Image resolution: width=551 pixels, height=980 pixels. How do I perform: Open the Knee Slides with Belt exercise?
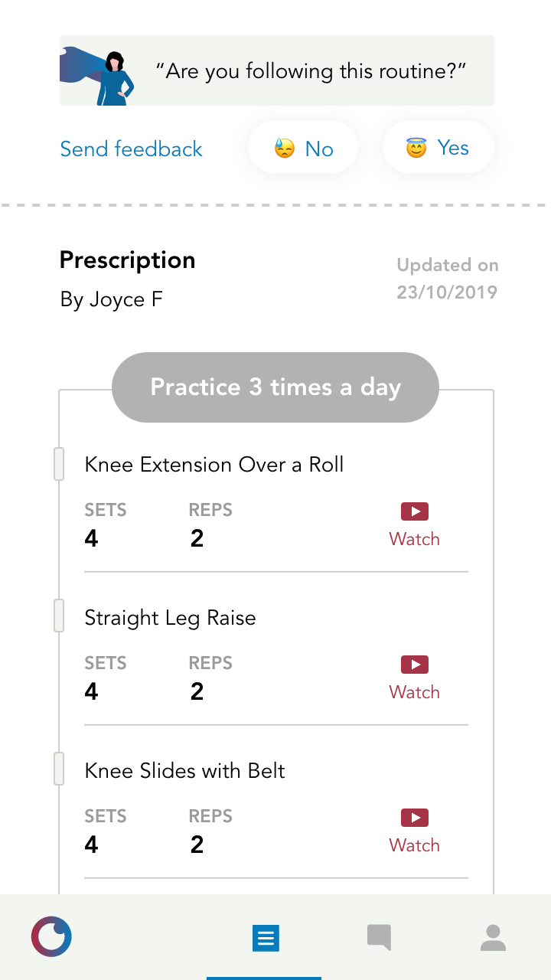184,771
